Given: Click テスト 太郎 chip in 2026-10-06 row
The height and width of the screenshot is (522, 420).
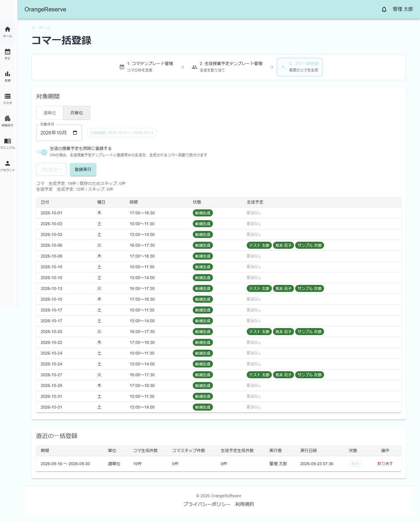Looking at the screenshot, I should [x=259, y=246].
